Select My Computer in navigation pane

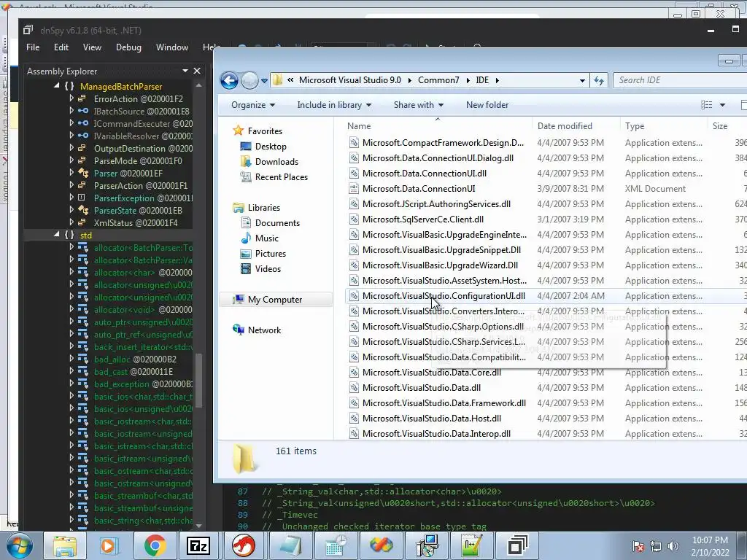coord(275,300)
